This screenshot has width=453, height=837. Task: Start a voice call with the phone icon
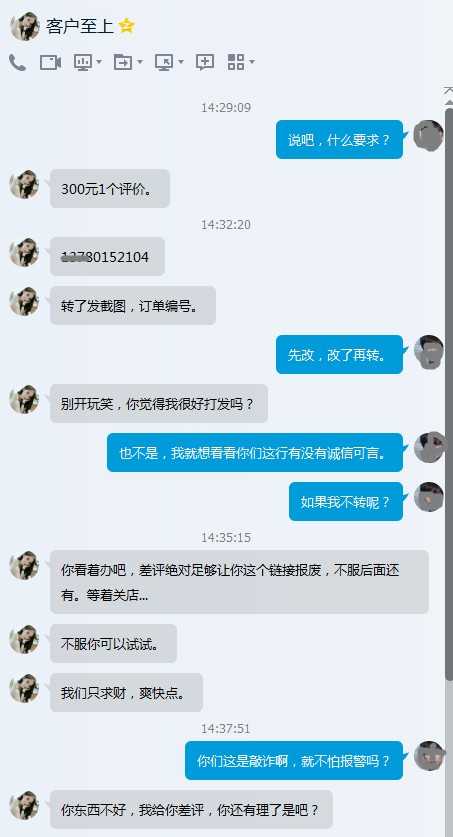point(17,62)
